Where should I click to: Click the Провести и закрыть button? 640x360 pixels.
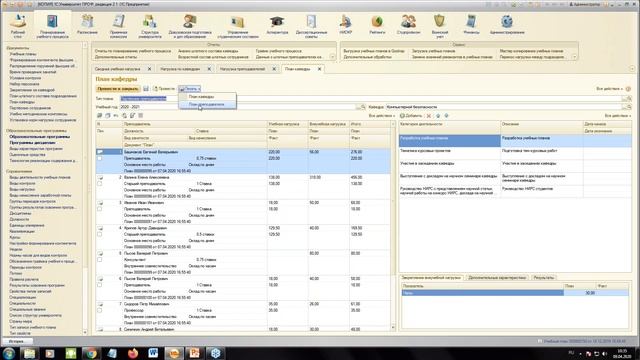tap(118, 89)
